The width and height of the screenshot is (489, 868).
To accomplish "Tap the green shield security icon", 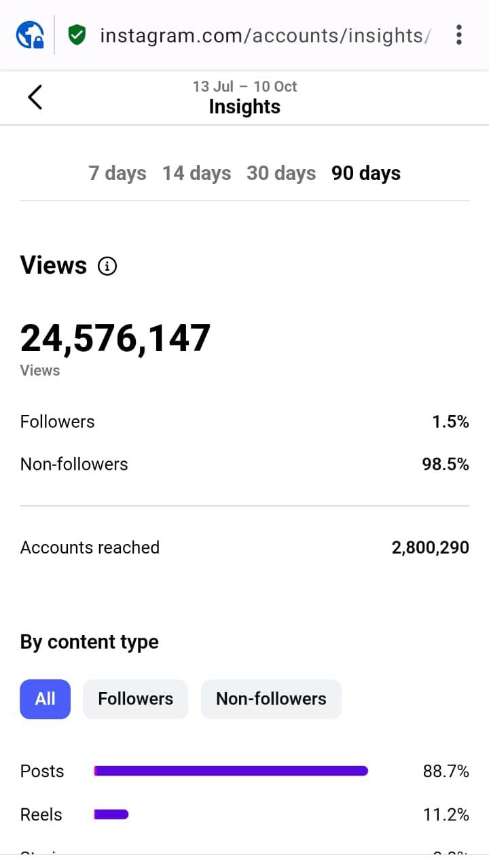I will pyautogui.click(x=77, y=35).
